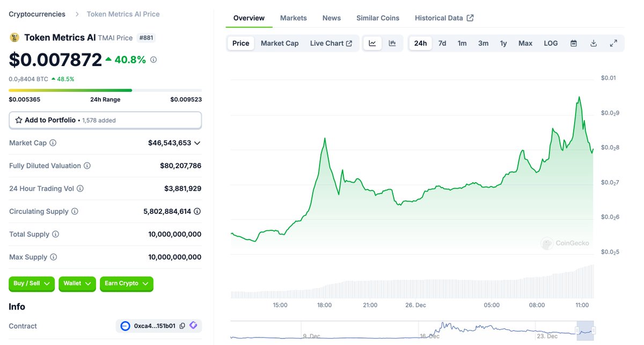The image size is (644, 345).
Task: Switch to candlestick chart view icon
Action: click(x=392, y=43)
